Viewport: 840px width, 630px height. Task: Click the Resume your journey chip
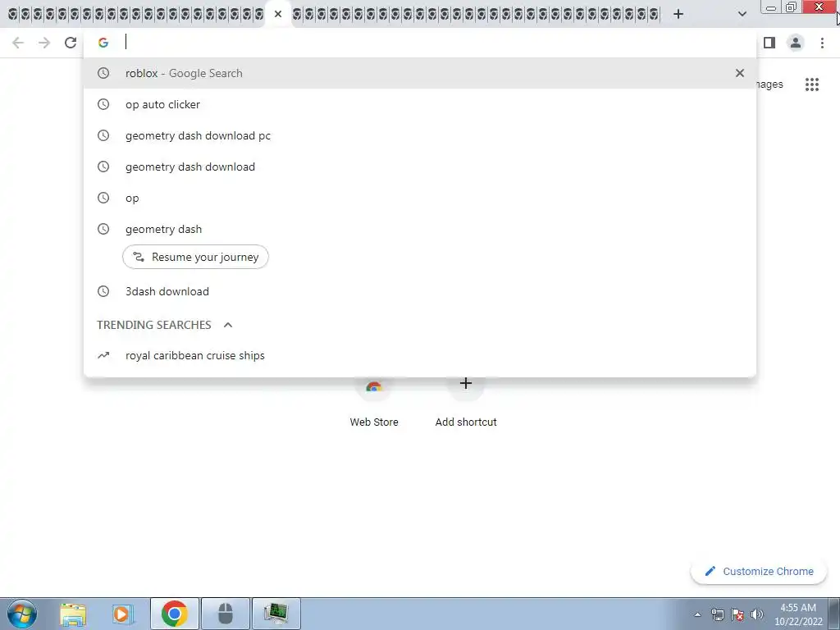point(195,257)
